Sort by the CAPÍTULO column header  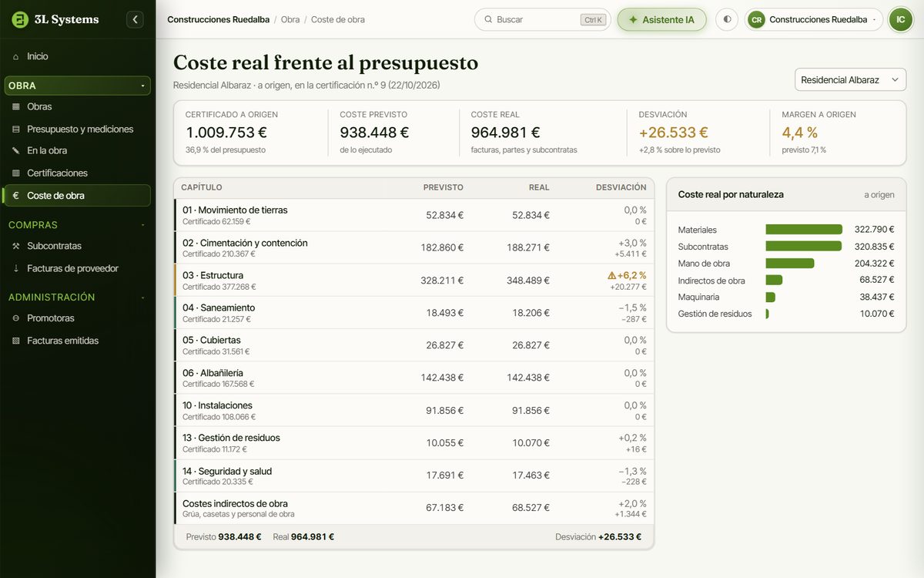coord(202,187)
